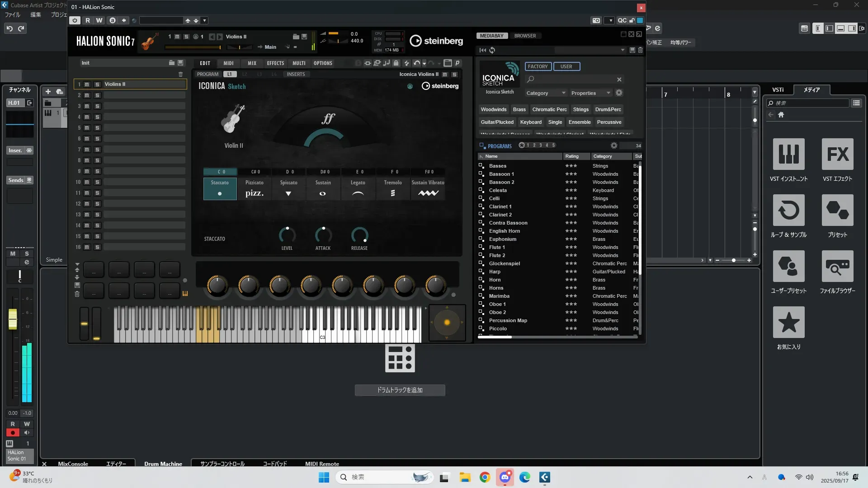Open the Properties filter dropdown

click(590, 93)
